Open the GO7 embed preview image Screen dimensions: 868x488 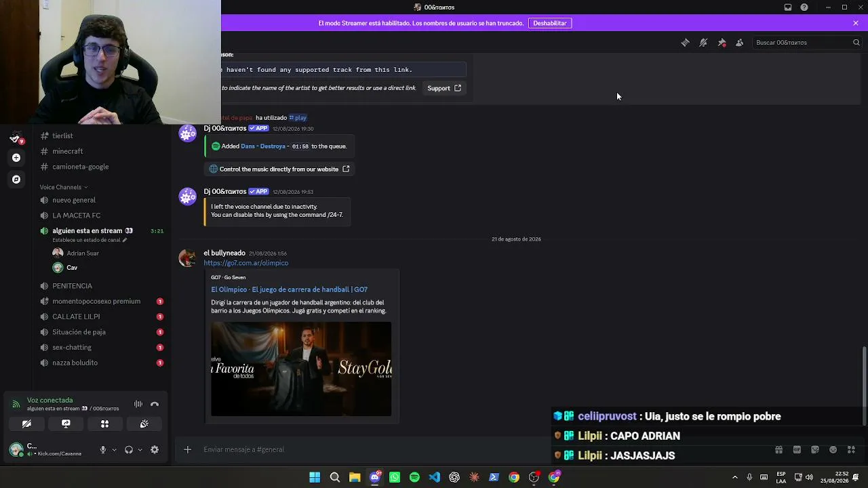(301, 369)
